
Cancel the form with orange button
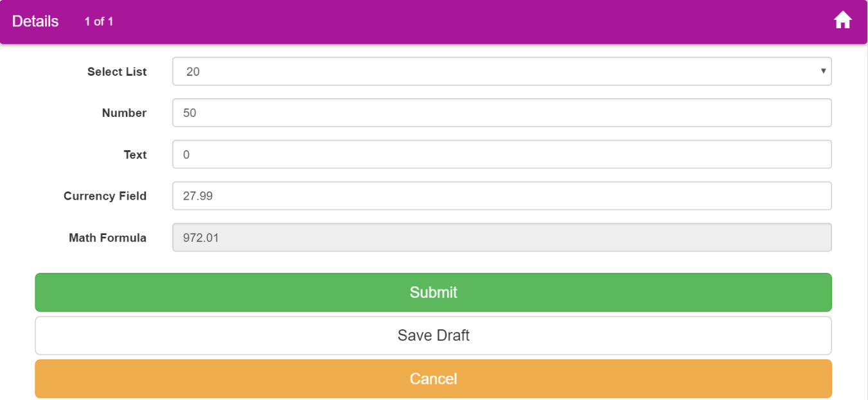(433, 379)
